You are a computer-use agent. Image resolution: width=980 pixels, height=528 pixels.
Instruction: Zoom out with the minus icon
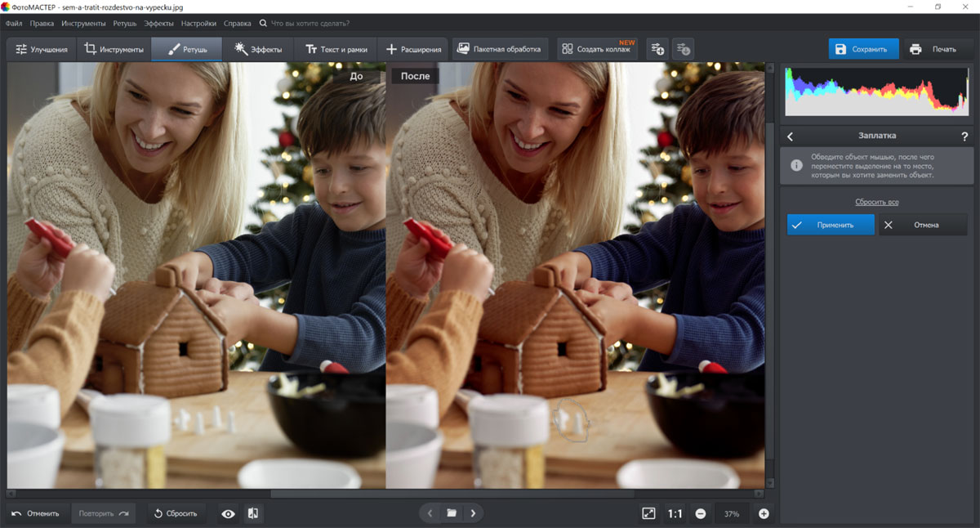(x=701, y=513)
